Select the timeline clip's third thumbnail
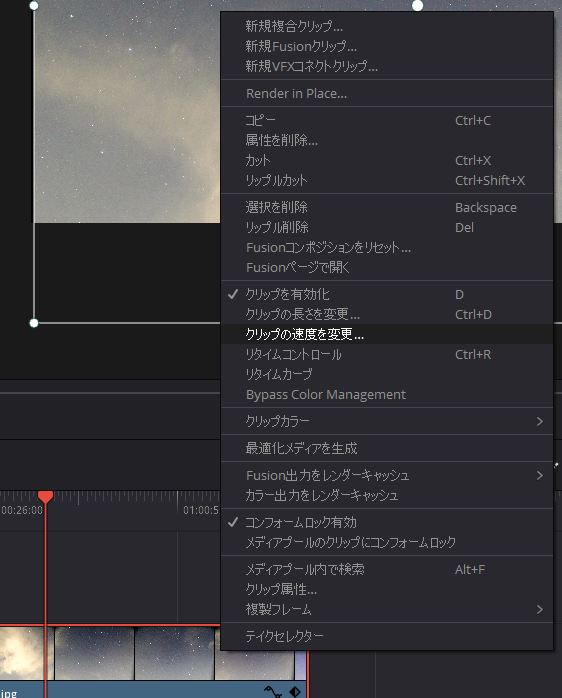The image size is (562, 698). [175, 653]
